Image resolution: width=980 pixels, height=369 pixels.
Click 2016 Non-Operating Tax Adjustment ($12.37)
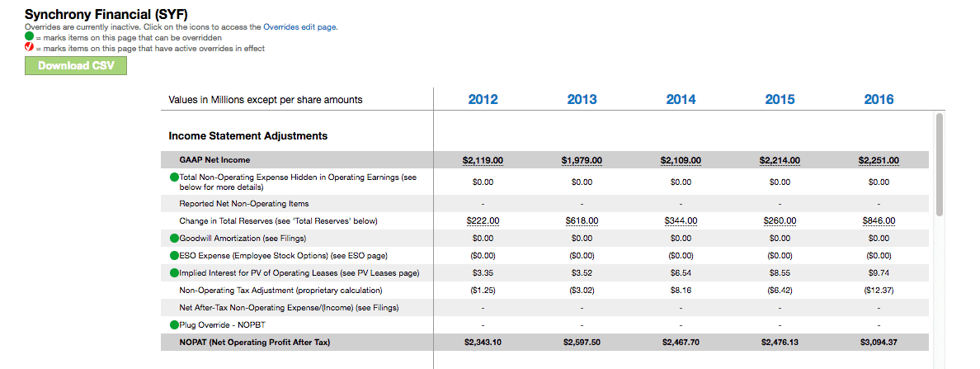coord(879,291)
